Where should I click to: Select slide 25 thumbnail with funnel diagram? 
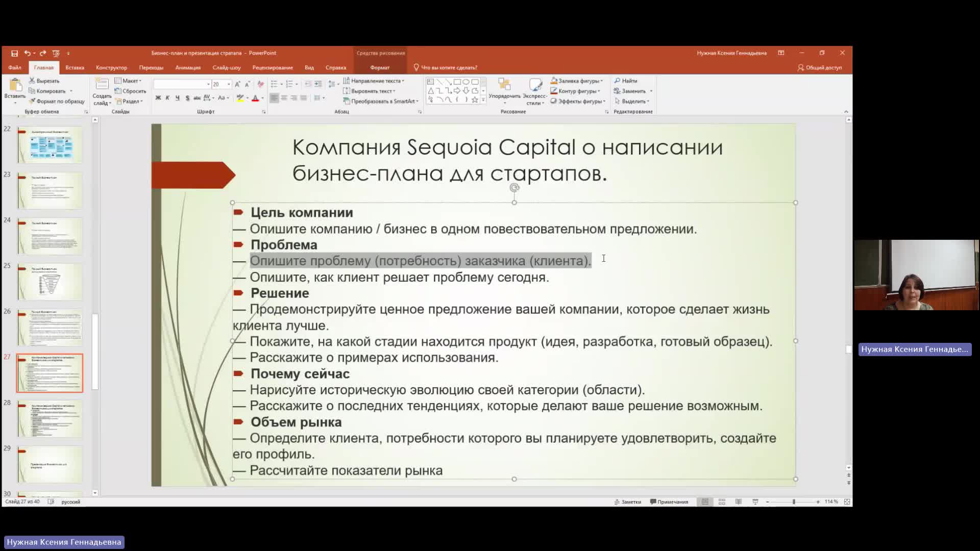50,282
